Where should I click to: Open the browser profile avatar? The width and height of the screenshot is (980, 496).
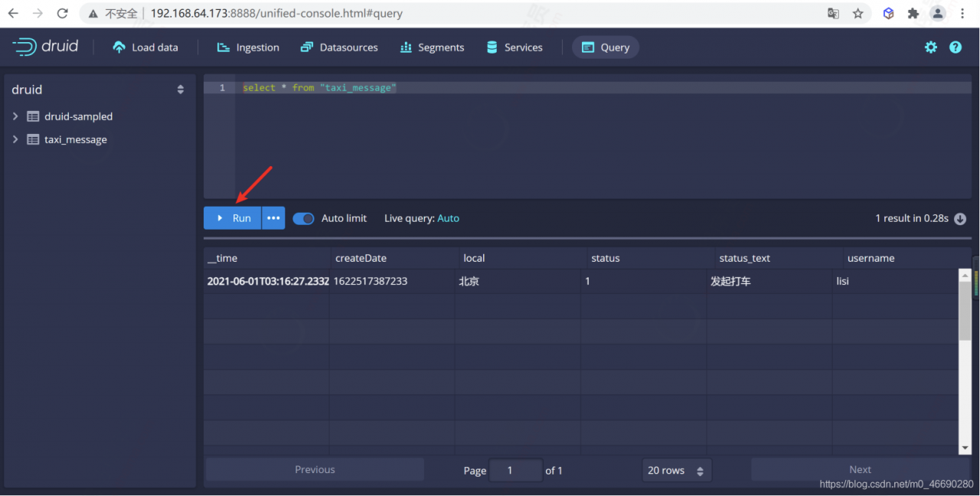pyautogui.click(x=938, y=13)
